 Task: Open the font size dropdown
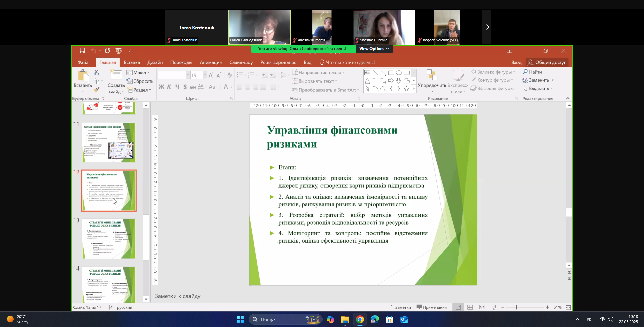click(205, 75)
